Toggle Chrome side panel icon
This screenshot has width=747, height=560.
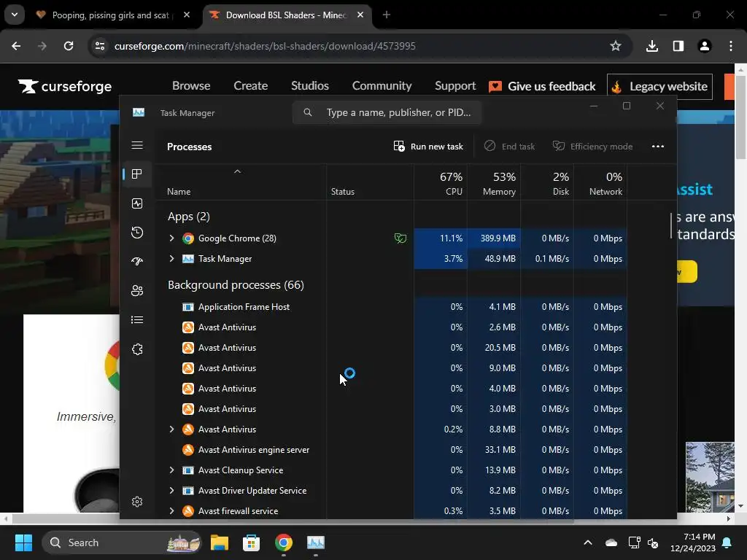click(678, 46)
